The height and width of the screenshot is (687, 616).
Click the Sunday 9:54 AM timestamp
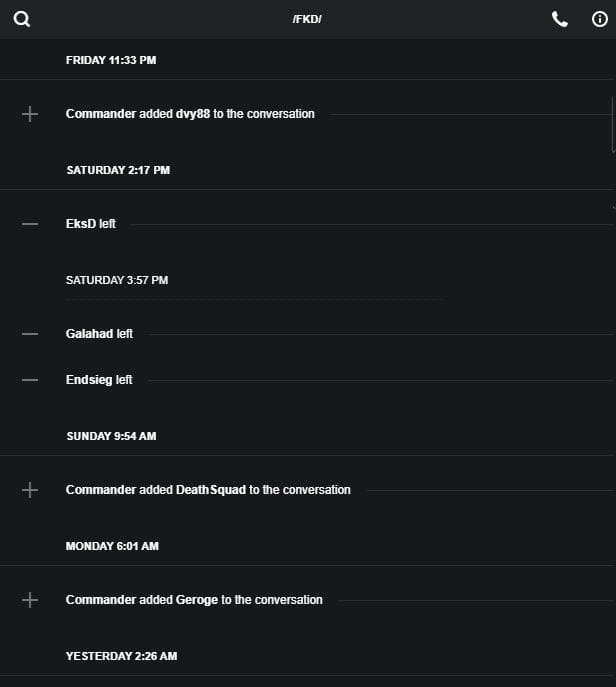pos(111,436)
